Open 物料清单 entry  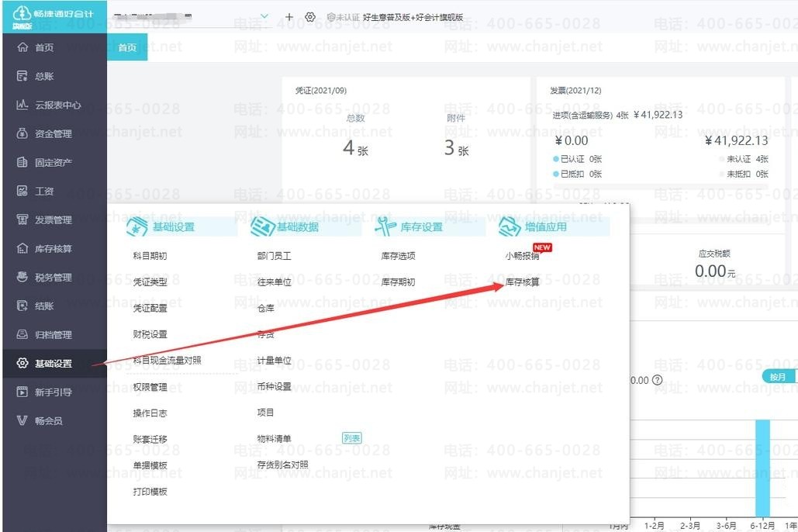click(275, 438)
